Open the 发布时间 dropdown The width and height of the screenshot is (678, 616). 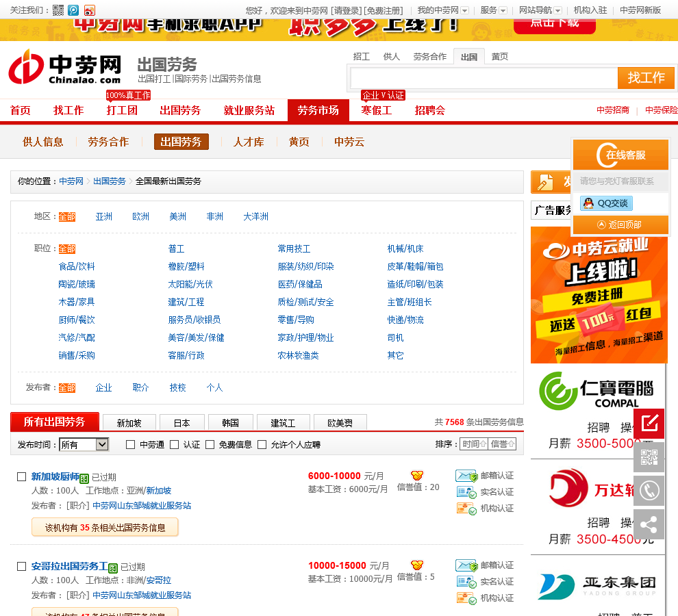pyautogui.click(x=84, y=444)
